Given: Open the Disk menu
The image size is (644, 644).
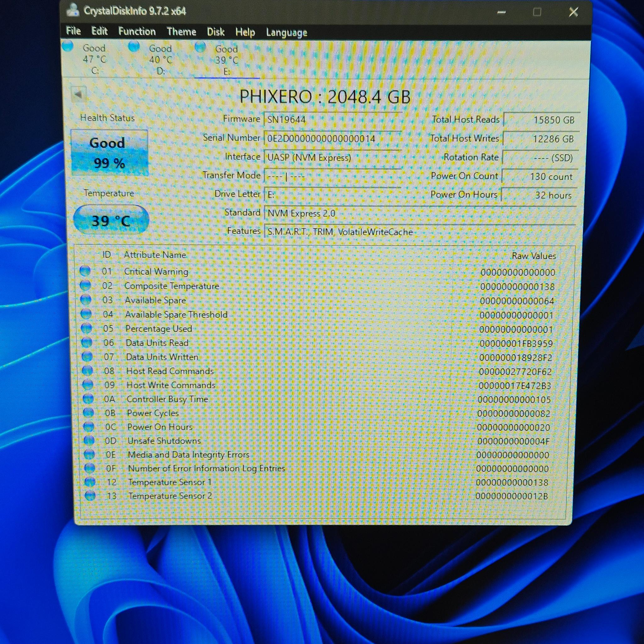Looking at the screenshot, I should click(216, 32).
